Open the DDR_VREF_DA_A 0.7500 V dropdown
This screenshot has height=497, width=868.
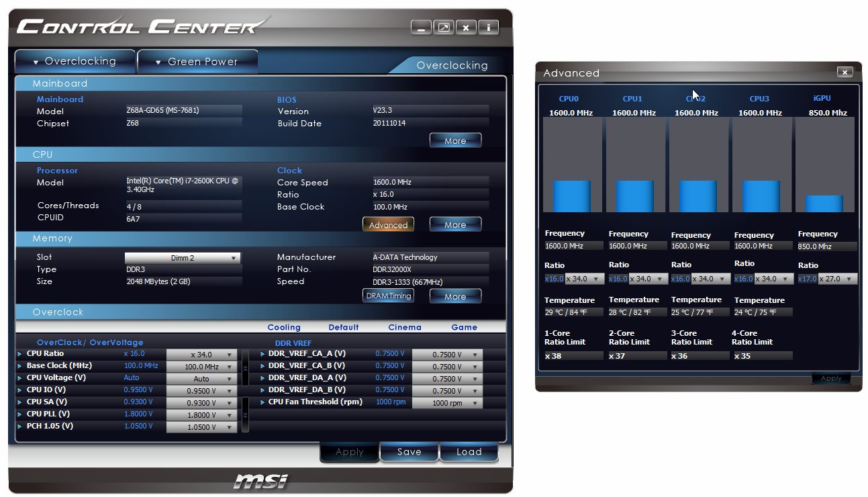(447, 379)
